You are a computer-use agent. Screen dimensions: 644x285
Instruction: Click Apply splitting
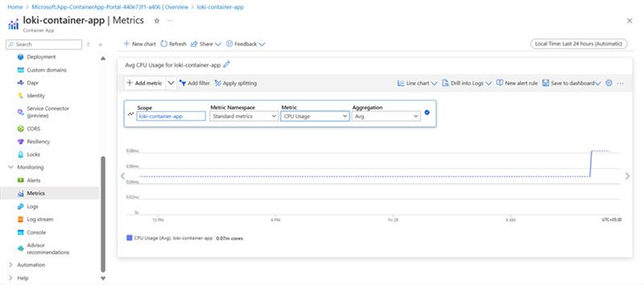(x=236, y=83)
